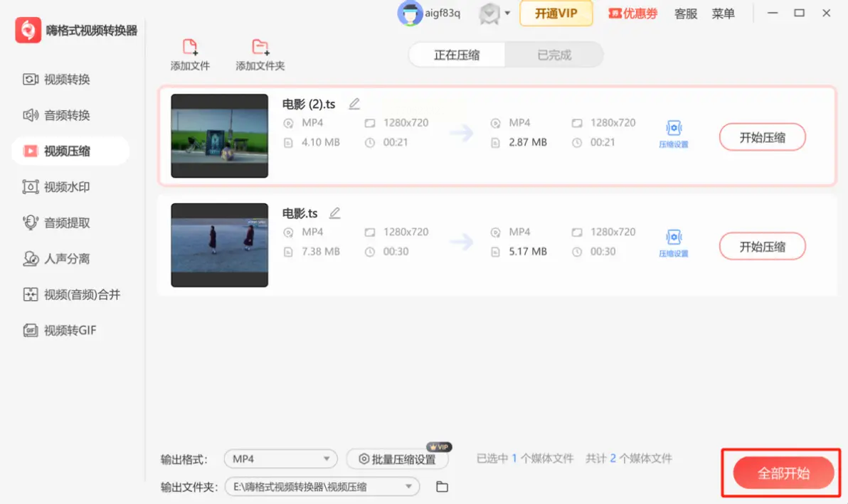Click the user avatar aigf83q
This screenshot has height=504, width=848.
tap(410, 14)
